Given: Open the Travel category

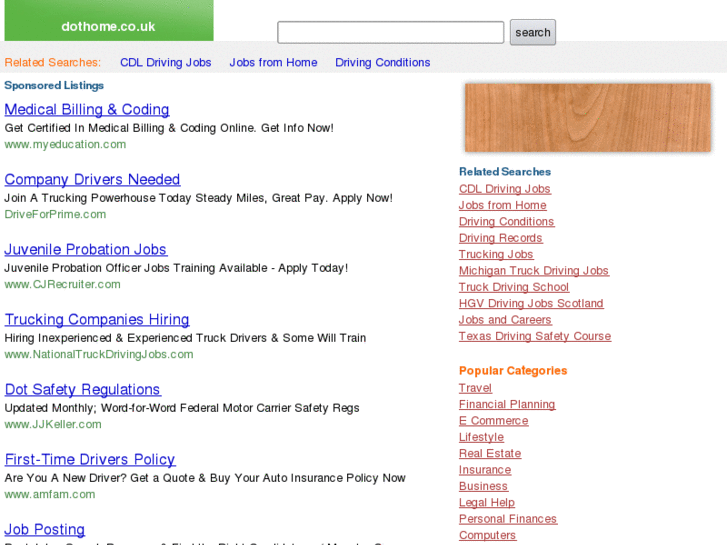Looking at the screenshot, I should pyautogui.click(x=475, y=388).
